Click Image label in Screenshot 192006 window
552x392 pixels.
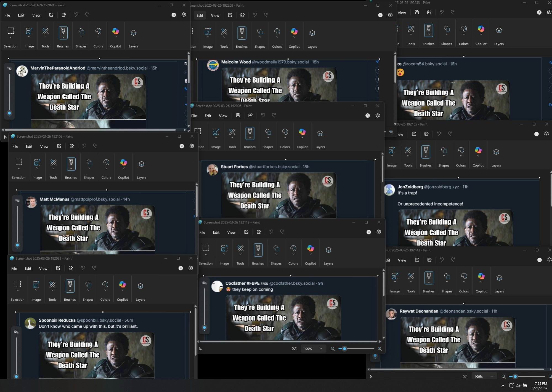pyautogui.click(x=216, y=147)
